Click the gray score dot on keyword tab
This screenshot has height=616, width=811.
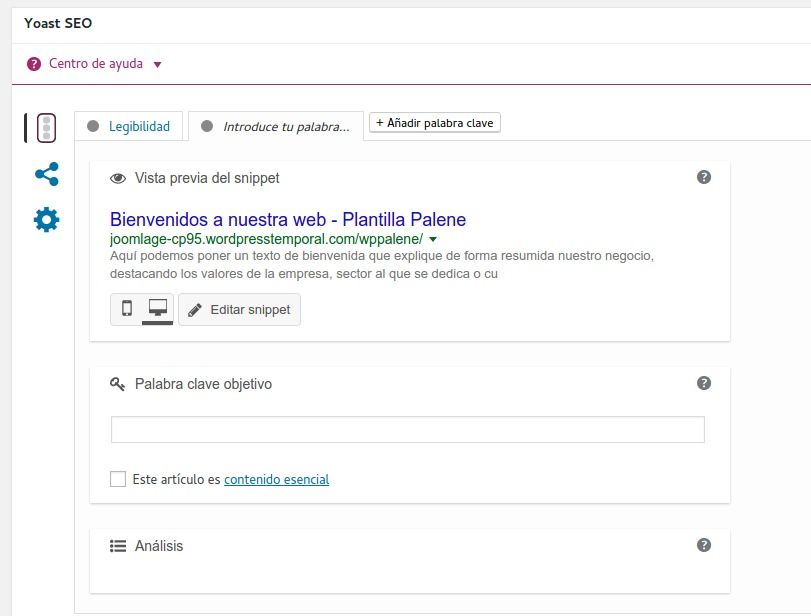(x=207, y=126)
